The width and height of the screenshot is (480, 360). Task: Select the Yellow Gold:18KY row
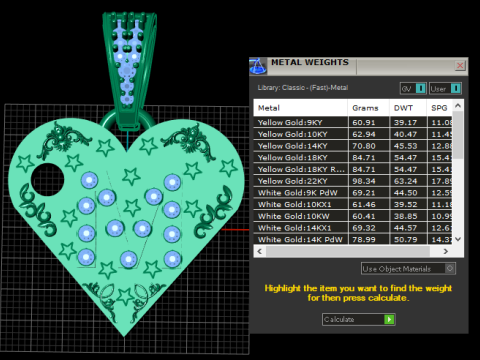coord(353,157)
